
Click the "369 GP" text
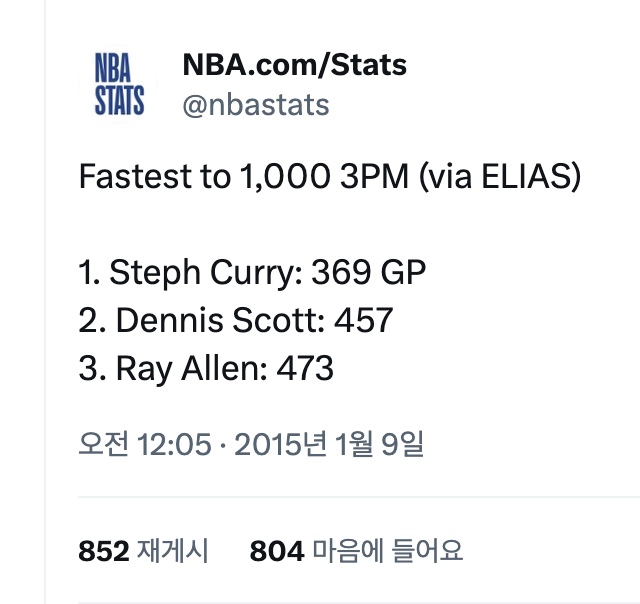click(x=369, y=272)
